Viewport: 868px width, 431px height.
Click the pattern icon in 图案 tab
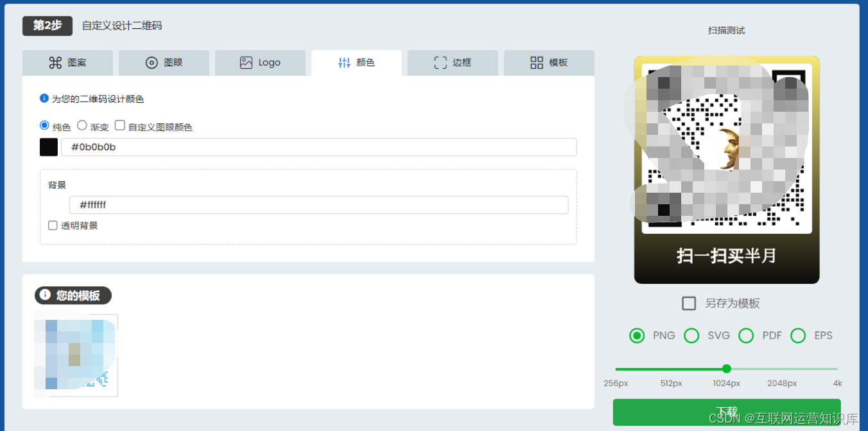55,62
